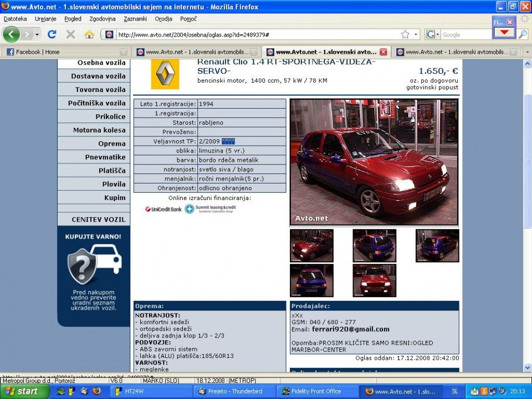Open Platišča category
The image size is (532, 399).
point(94,171)
